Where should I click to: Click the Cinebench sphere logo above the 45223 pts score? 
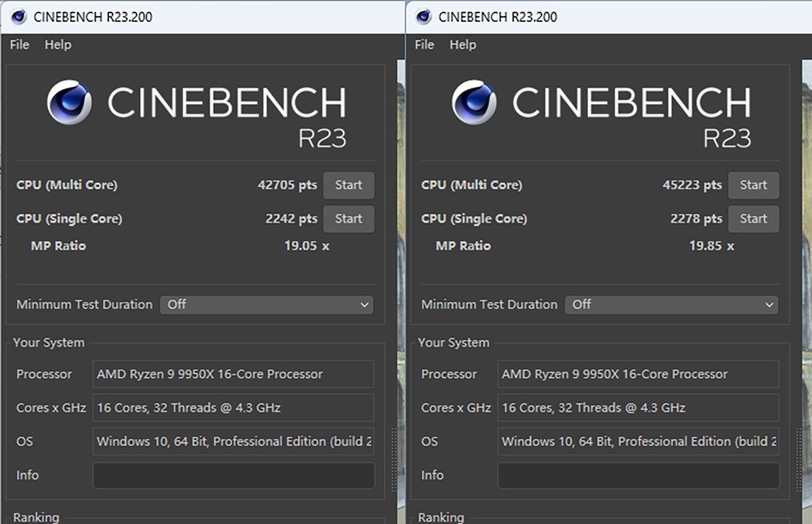[474, 102]
